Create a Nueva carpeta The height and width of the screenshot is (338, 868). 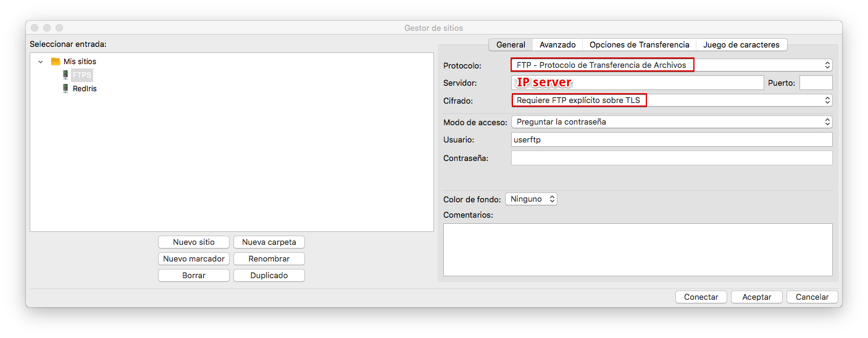(269, 242)
